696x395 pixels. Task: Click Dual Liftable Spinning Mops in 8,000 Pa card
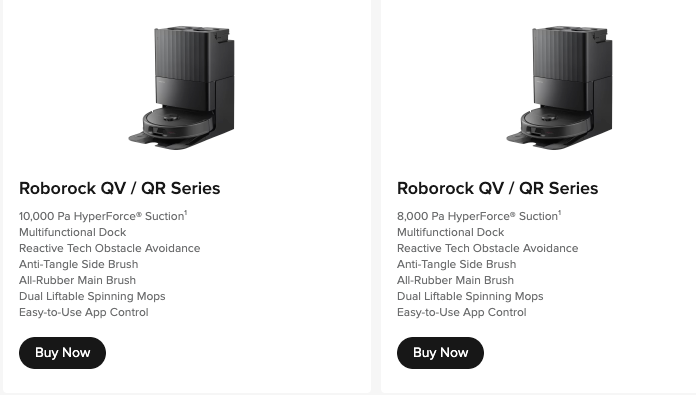point(470,296)
